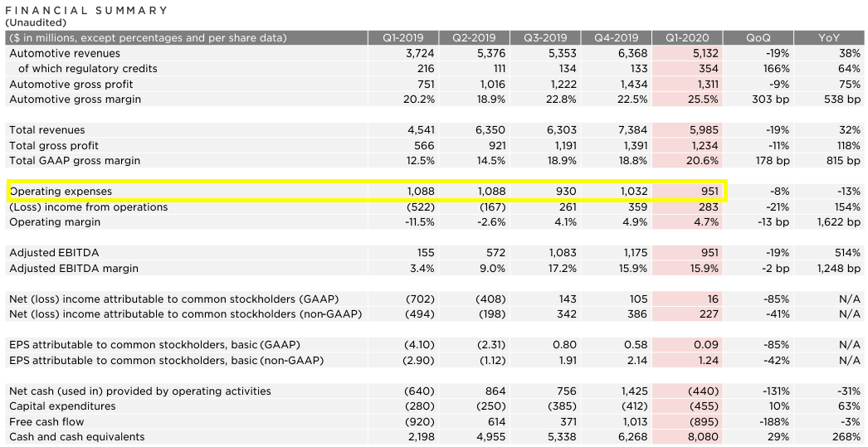This screenshot has height=447, width=868.
Task: Click Q1-2020 GAAP net income 16
Action: click(713, 299)
